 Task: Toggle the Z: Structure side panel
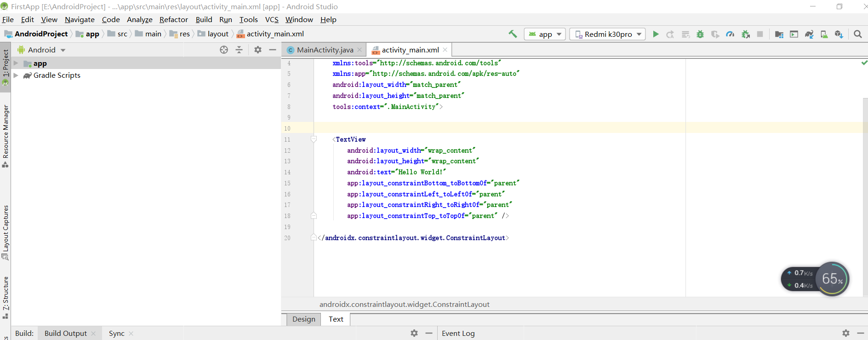(x=6, y=297)
